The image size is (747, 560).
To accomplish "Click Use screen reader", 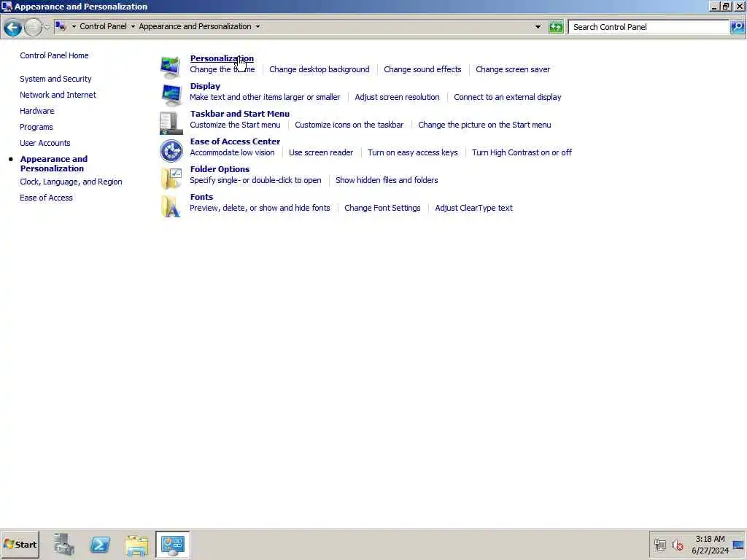I will [321, 152].
